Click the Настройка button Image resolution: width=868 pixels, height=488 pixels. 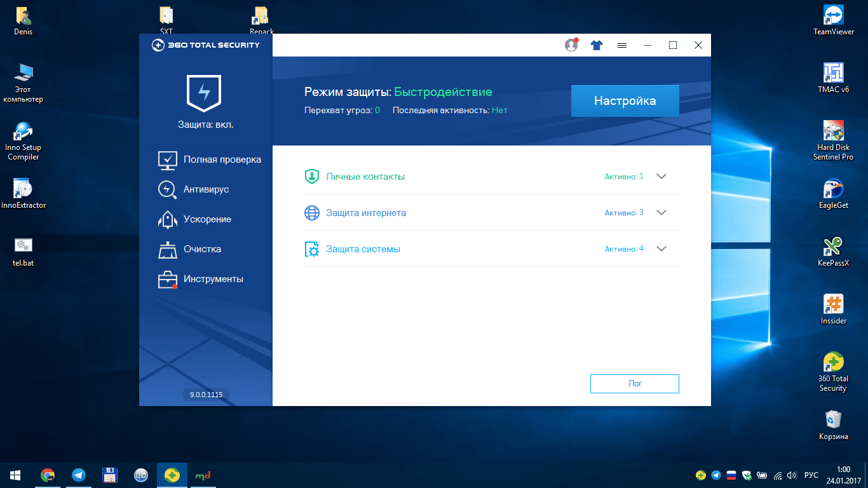click(625, 101)
